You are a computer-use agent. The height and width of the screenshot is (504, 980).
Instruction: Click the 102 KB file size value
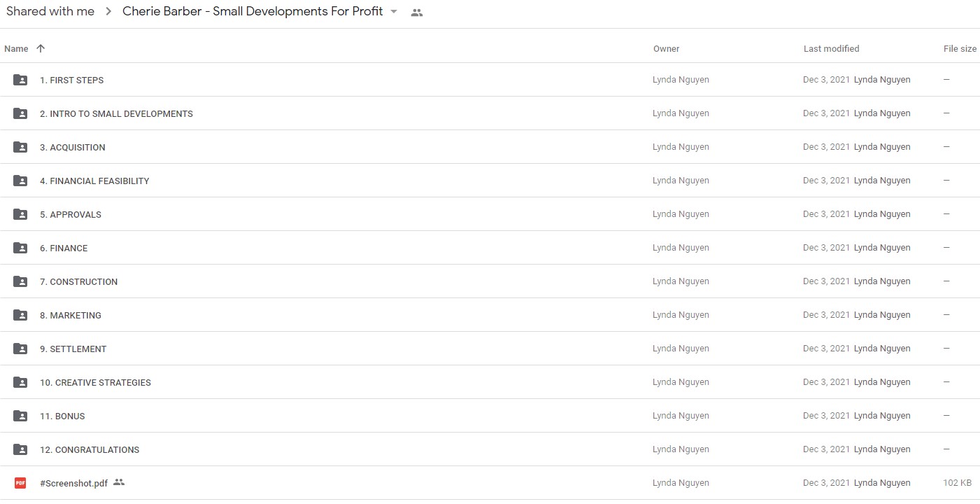click(957, 483)
